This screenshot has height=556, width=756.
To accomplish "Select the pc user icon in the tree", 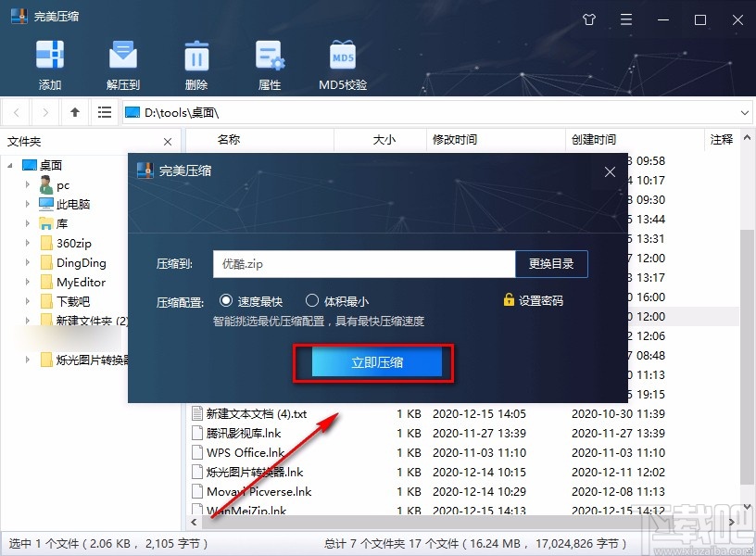I will [45, 185].
